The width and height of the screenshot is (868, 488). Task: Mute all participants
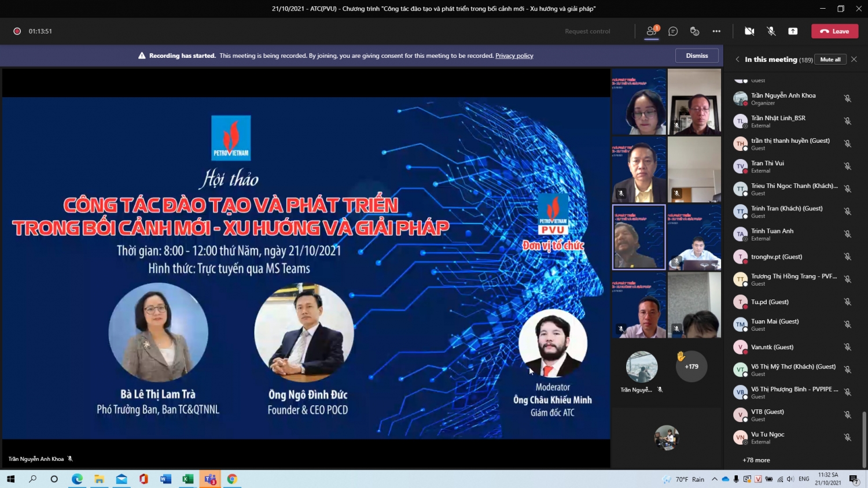pyautogui.click(x=830, y=60)
